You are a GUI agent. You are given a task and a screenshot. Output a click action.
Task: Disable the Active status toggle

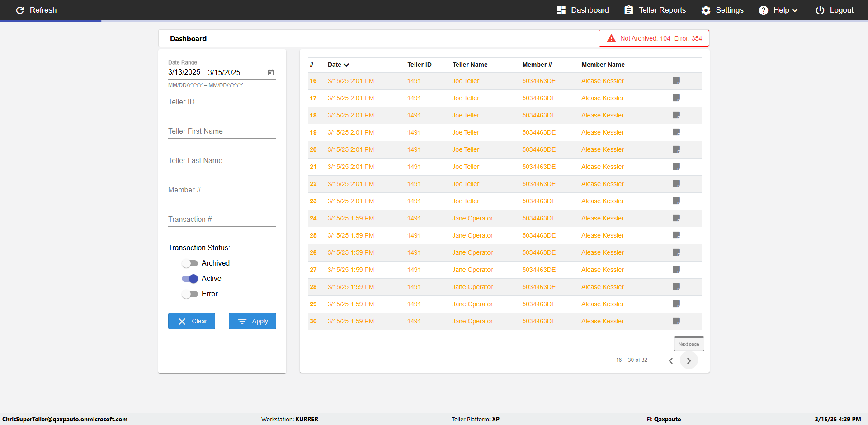[190, 279]
